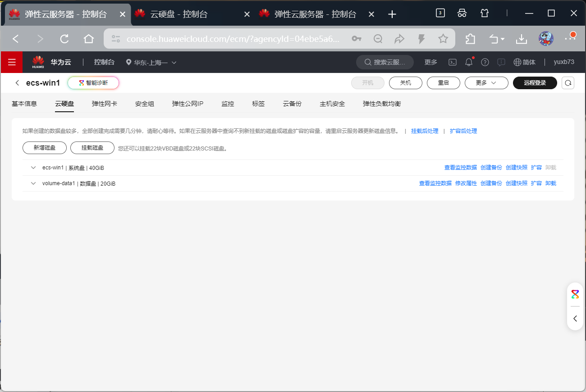Open the 扩容后处理 link
The width and height of the screenshot is (586, 392).
(x=463, y=131)
